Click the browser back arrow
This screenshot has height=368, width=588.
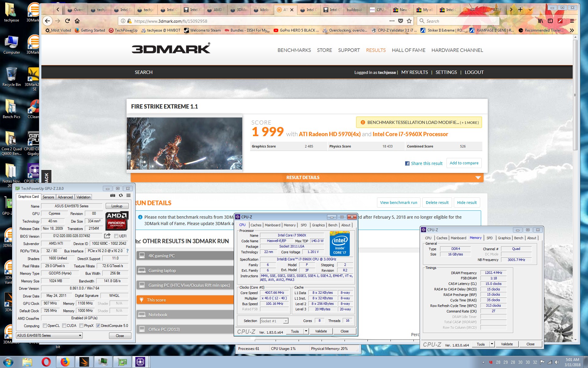[x=47, y=21]
